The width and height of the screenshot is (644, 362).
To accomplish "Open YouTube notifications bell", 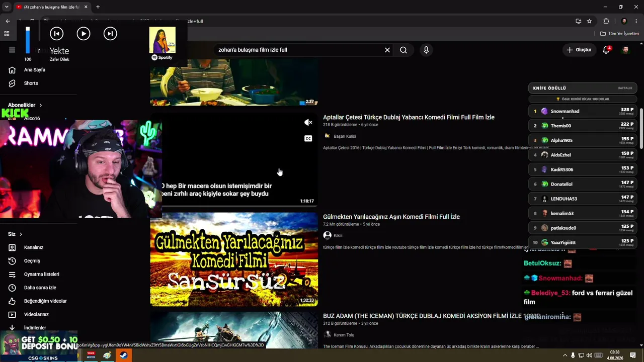I will pyautogui.click(x=606, y=50).
